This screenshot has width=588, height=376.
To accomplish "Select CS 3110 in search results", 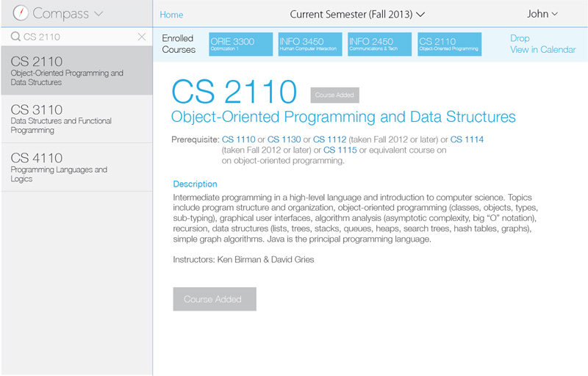I will click(77, 119).
